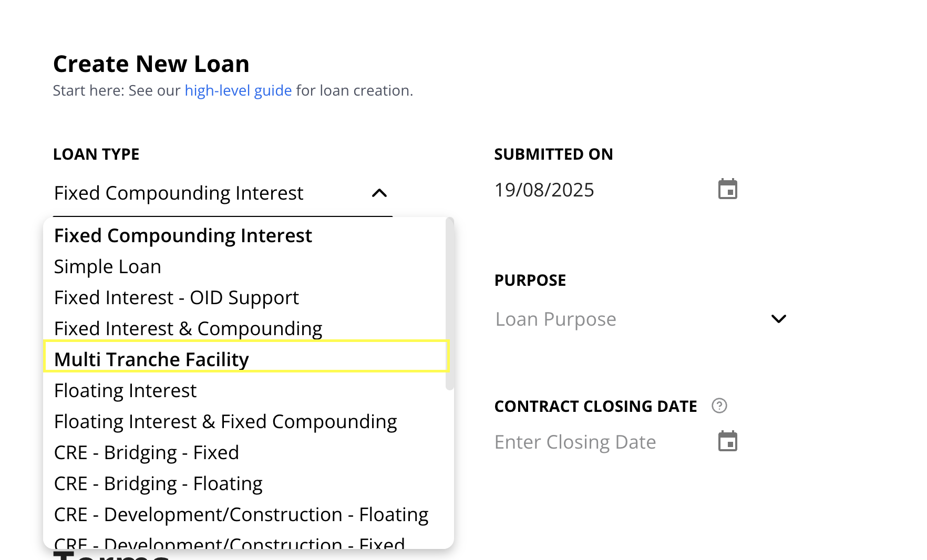Choose the Simple Loan option
This screenshot has height=560, width=927.
(108, 267)
